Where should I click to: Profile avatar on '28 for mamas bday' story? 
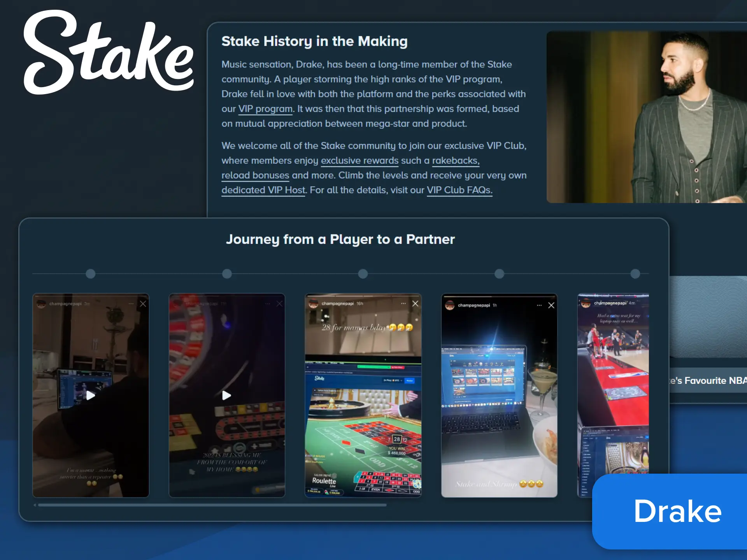tap(314, 304)
